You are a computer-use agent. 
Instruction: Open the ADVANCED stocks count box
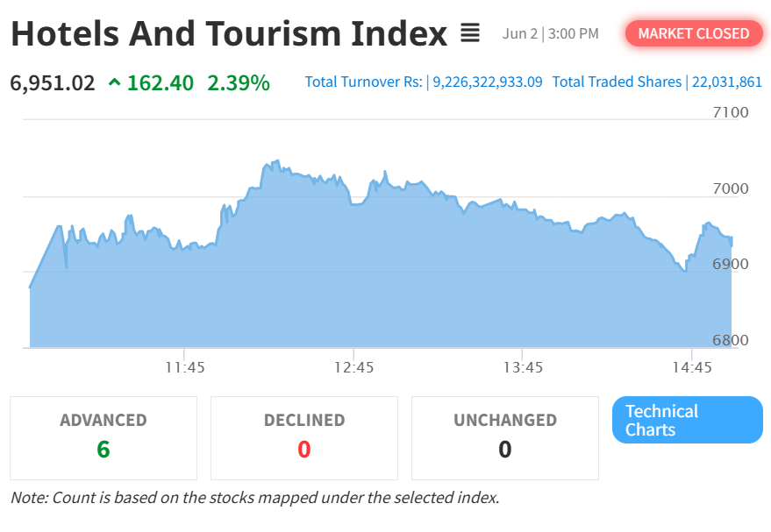coord(104,438)
